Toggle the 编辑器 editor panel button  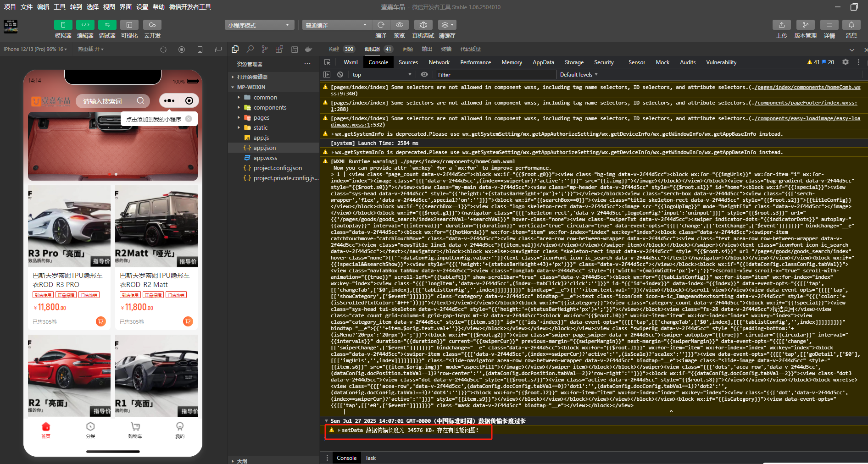(x=85, y=25)
